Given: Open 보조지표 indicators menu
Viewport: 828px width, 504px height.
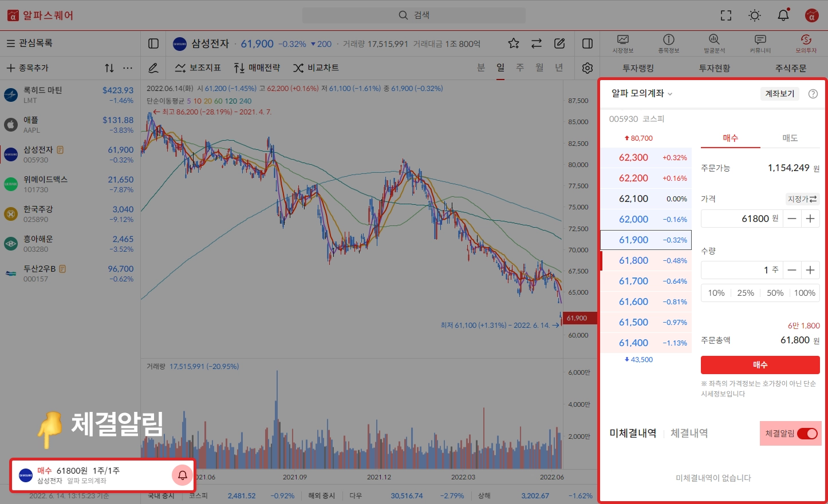Looking at the screenshot, I should point(198,68).
